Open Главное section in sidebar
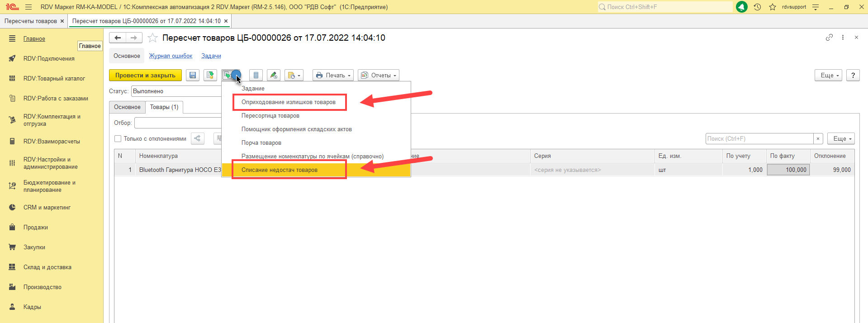The height and width of the screenshot is (323, 868). coord(34,39)
